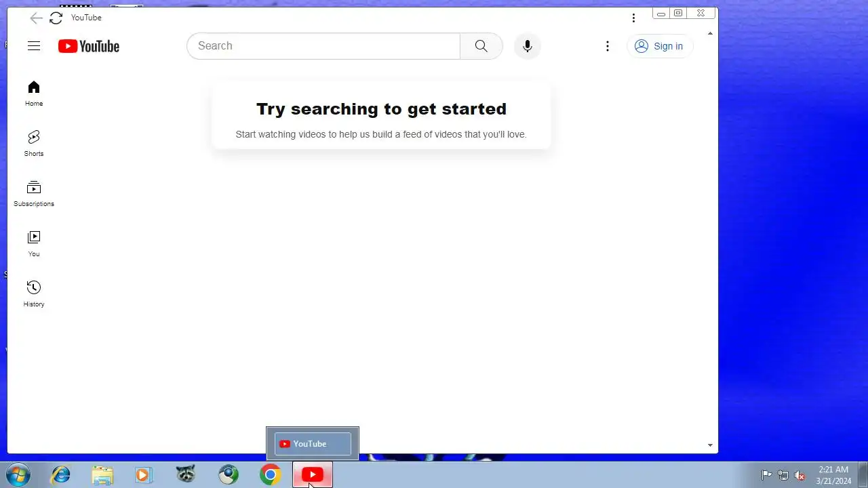The image size is (868, 488).
Task: Minimize the YouTube window
Action: [661, 14]
